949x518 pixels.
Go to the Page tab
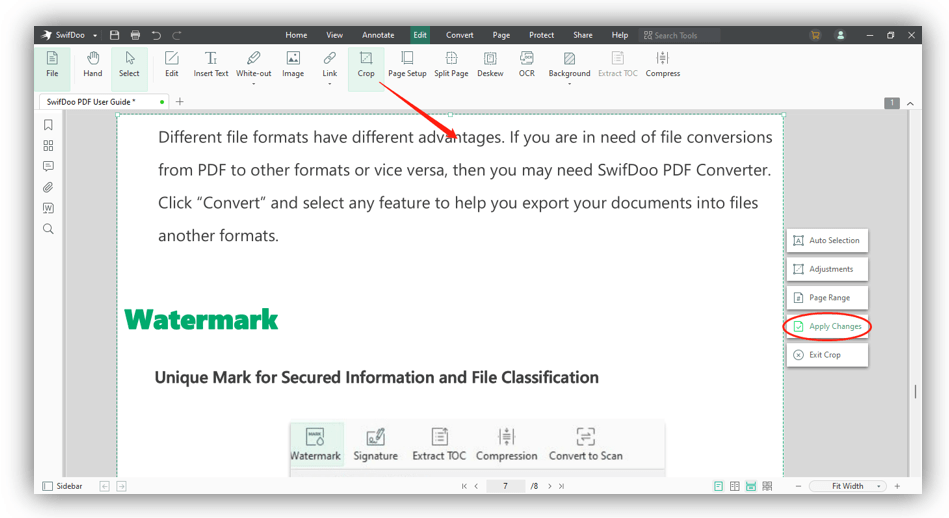tap(501, 35)
